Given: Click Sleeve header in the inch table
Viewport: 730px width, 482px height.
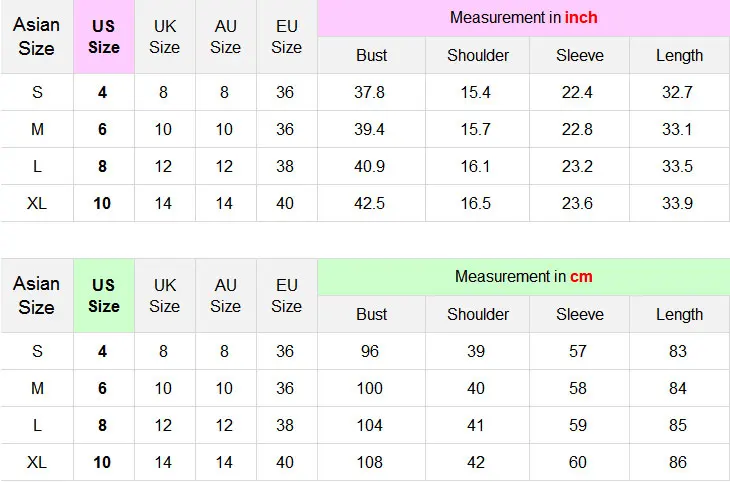Looking at the screenshot, I should [580, 55].
